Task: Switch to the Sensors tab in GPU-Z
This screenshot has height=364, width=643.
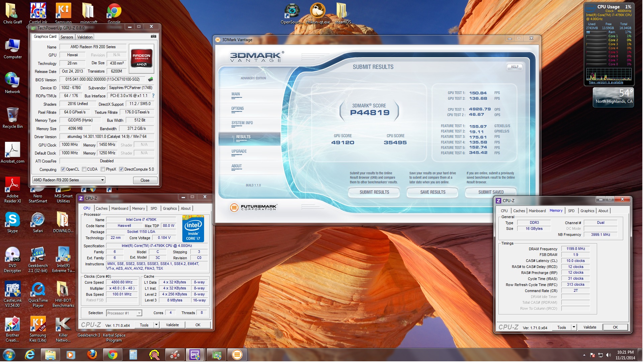Action: (x=67, y=37)
